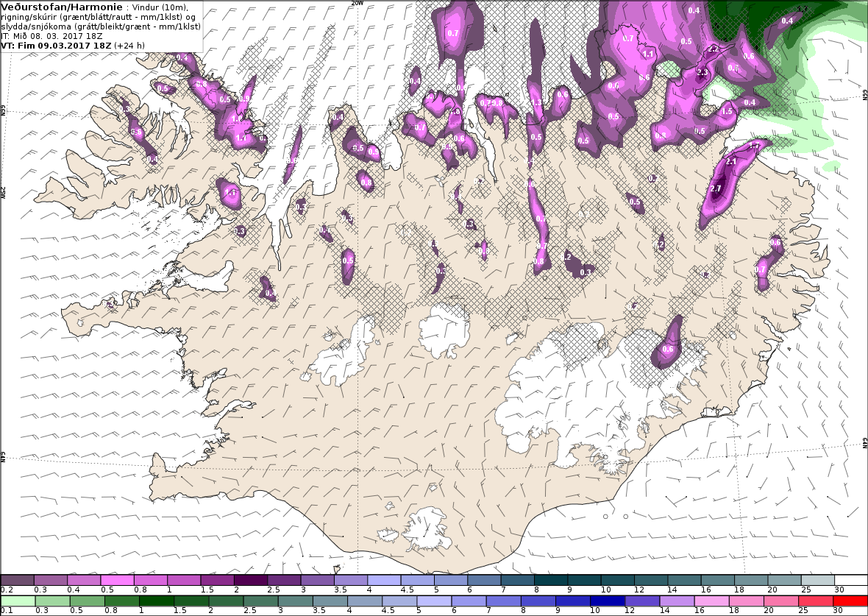Select lower legend swatch starting at 8

(x=538, y=601)
